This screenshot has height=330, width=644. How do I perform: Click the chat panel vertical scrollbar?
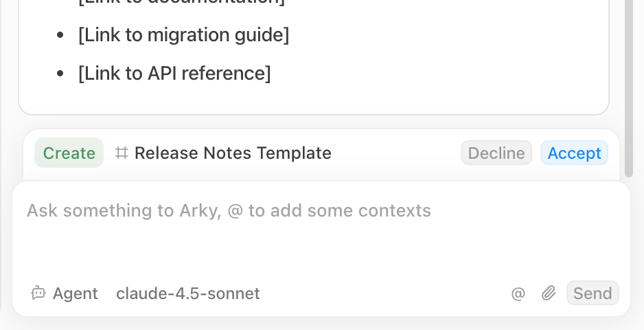[x=629, y=82]
